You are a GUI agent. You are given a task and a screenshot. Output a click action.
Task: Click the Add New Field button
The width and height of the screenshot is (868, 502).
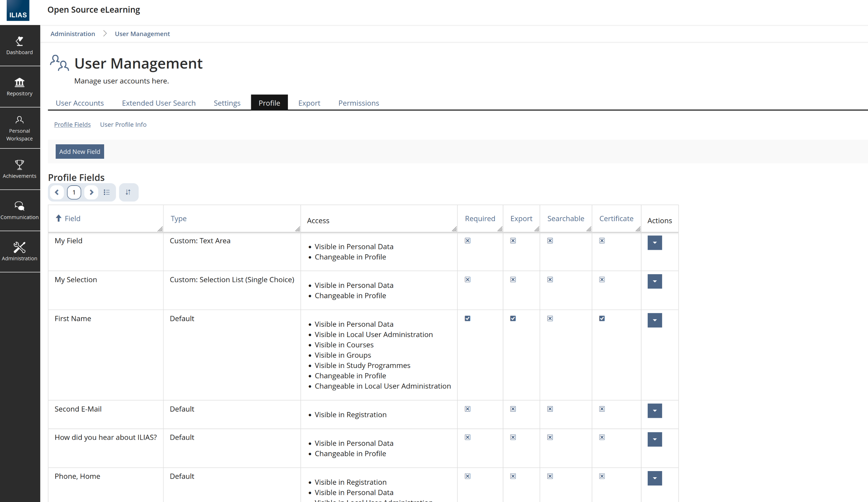80,152
